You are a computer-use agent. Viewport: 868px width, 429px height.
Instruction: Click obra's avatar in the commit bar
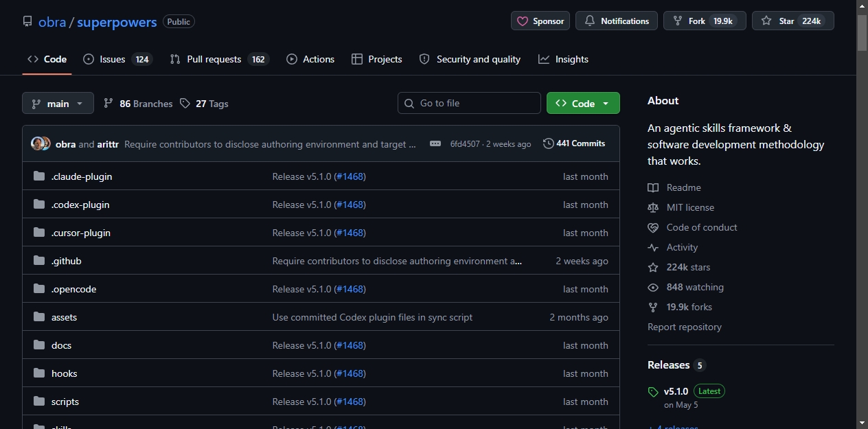tap(37, 143)
